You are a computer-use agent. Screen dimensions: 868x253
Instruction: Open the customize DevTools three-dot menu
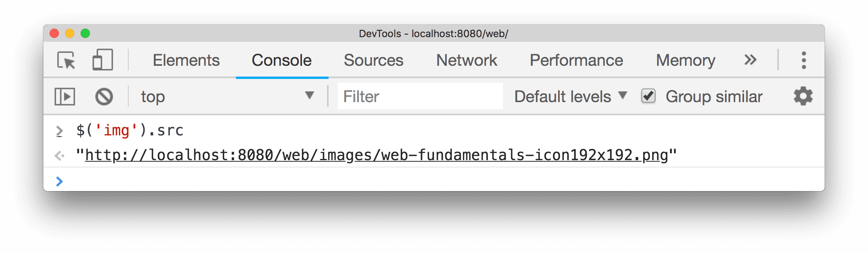pyautogui.click(x=803, y=60)
